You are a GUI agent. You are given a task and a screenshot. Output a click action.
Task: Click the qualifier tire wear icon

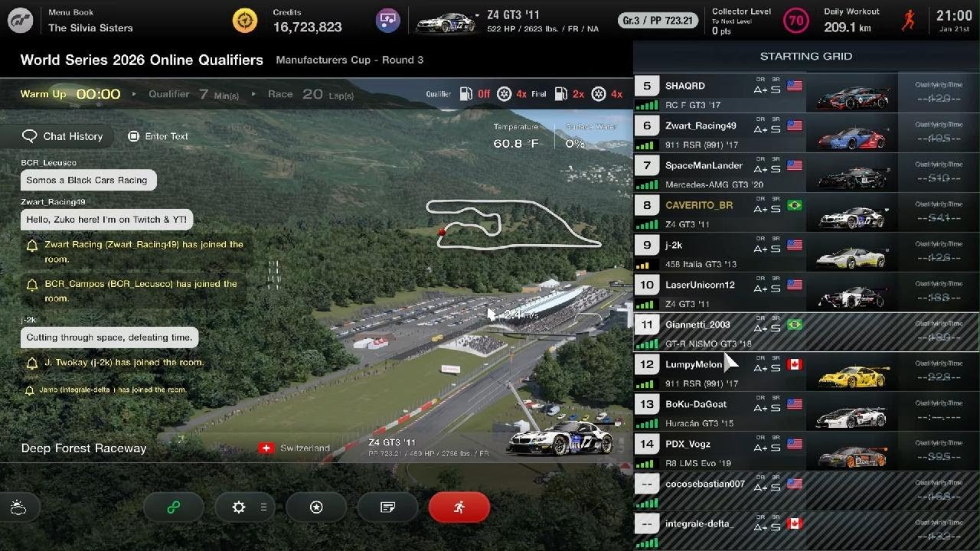point(504,94)
